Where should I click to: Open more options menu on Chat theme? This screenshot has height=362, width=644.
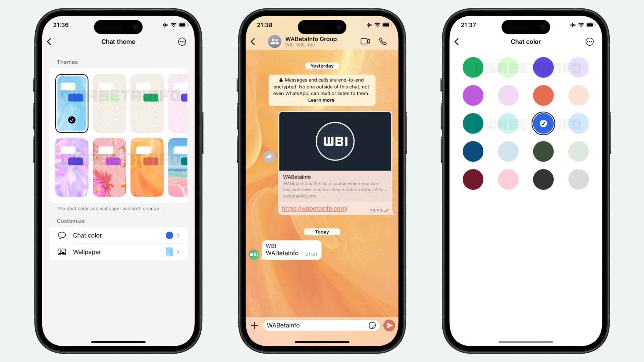[x=182, y=42]
